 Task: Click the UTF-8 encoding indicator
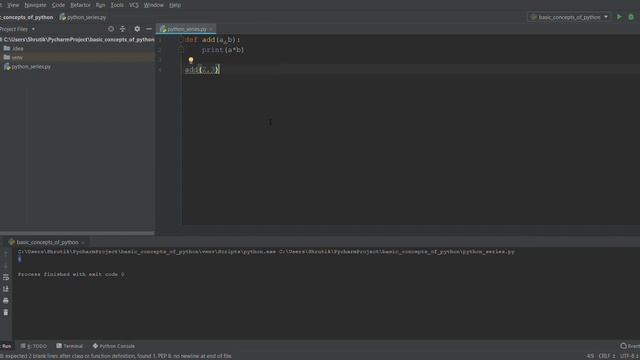629,356
